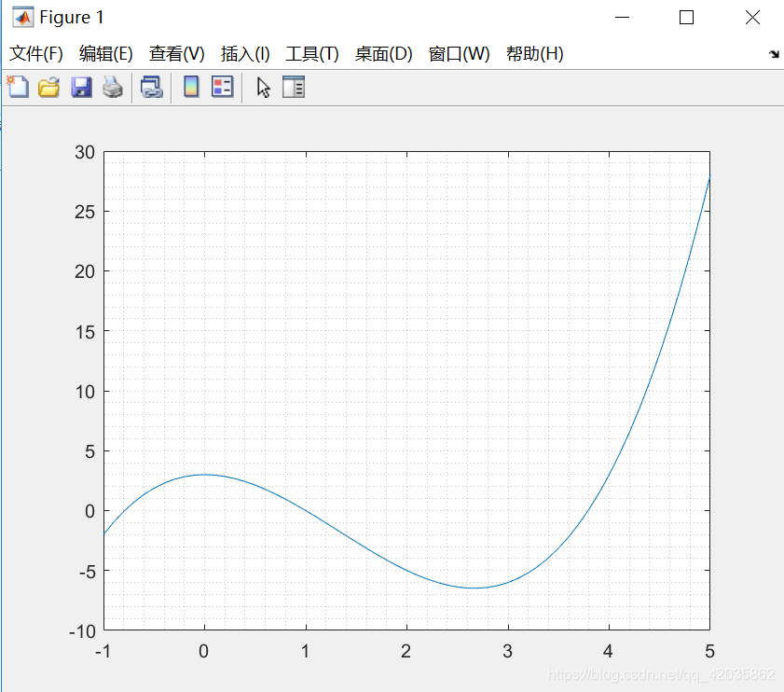Click x-axis tick label 2
Screen dimensions: 784x692
(406, 651)
